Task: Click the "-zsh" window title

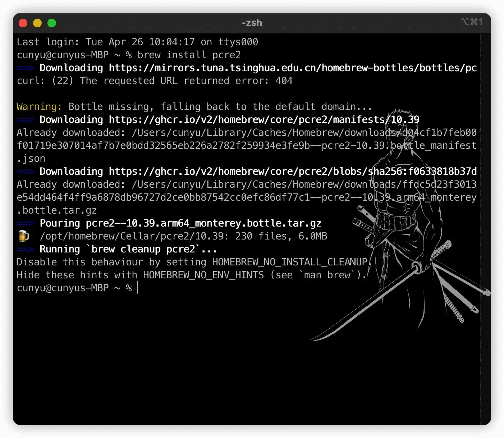Action: (252, 23)
